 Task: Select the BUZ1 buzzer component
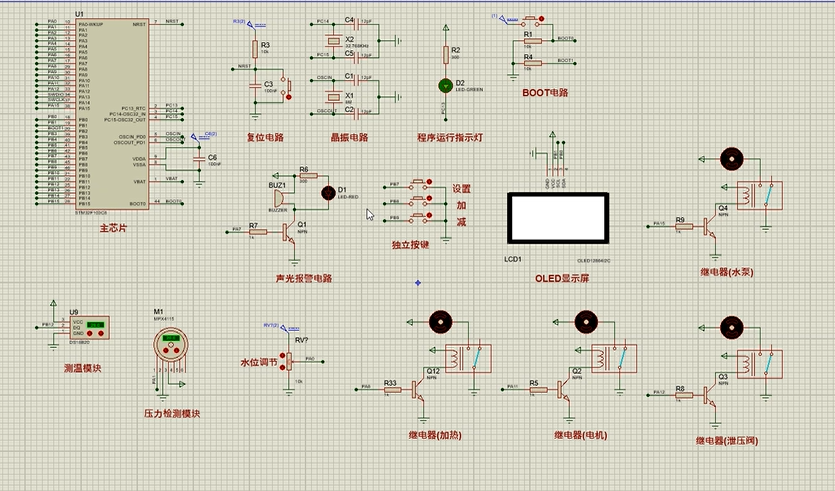(x=278, y=199)
